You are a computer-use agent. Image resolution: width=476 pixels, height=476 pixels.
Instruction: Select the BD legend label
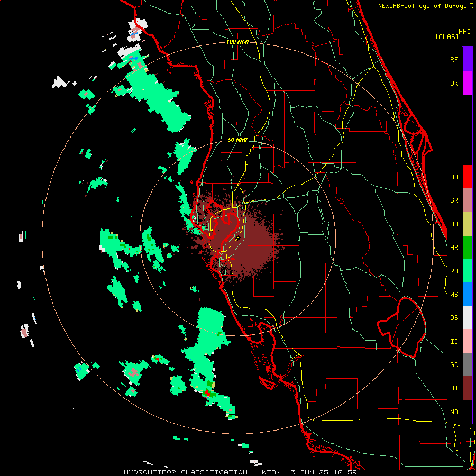click(454, 224)
